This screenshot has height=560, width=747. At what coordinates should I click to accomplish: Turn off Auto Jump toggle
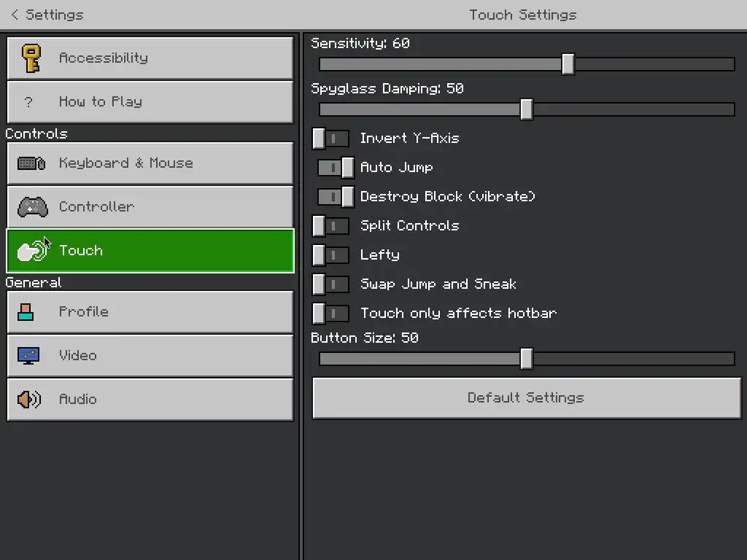[x=336, y=168]
